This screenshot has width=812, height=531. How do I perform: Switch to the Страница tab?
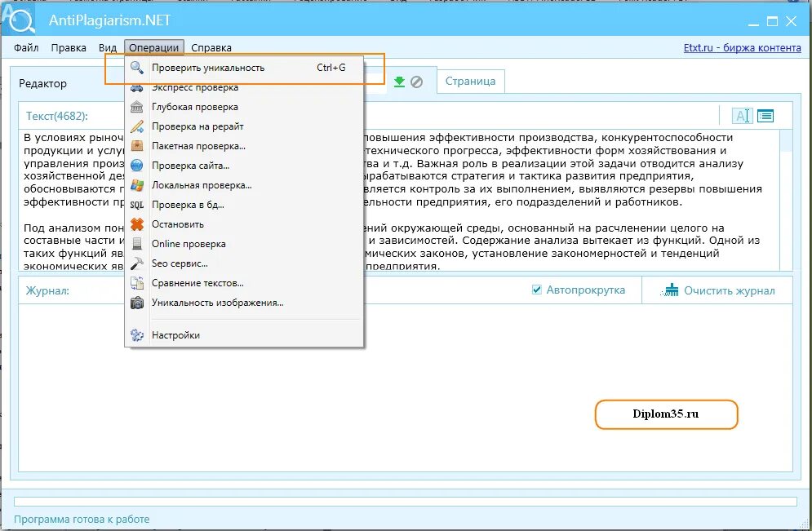coord(470,82)
